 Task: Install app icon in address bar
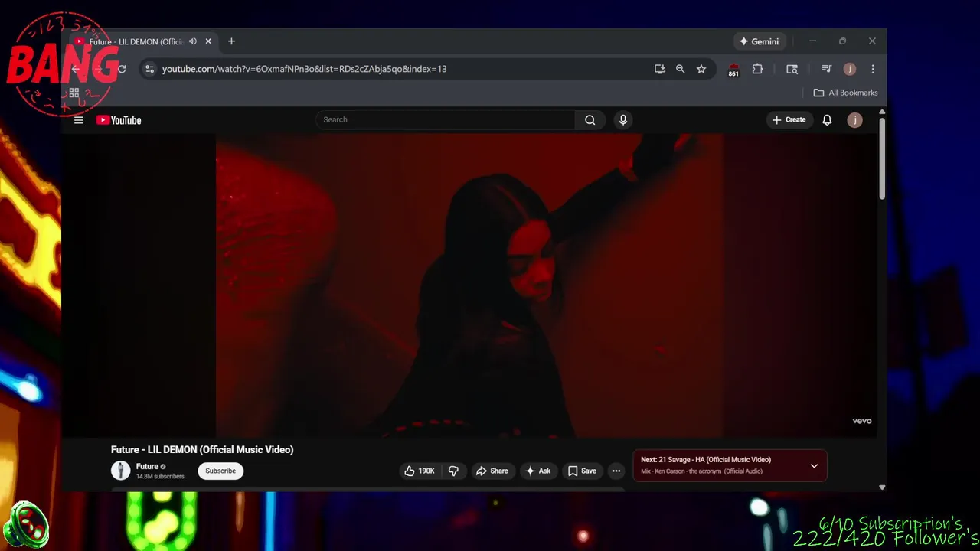click(x=660, y=69)
